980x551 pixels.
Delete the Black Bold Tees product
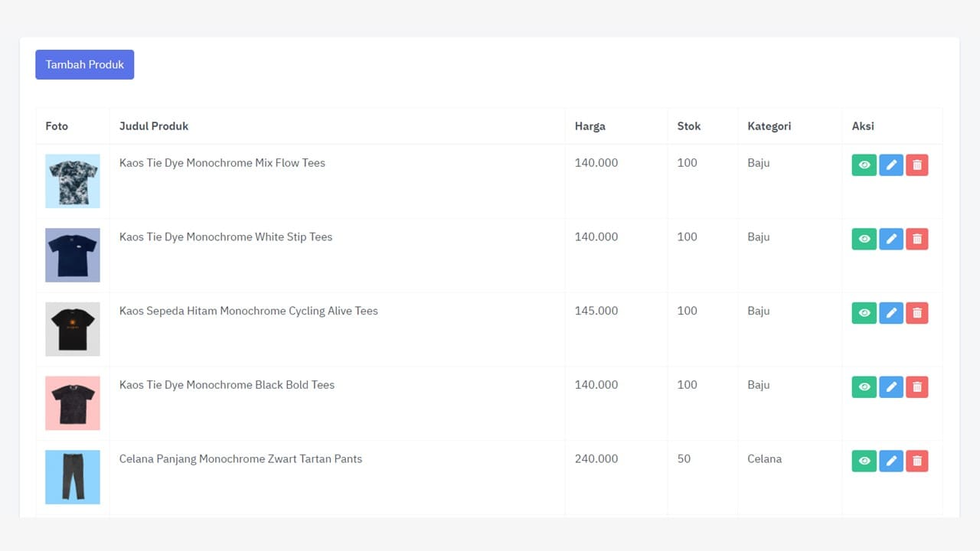(916, 387)
